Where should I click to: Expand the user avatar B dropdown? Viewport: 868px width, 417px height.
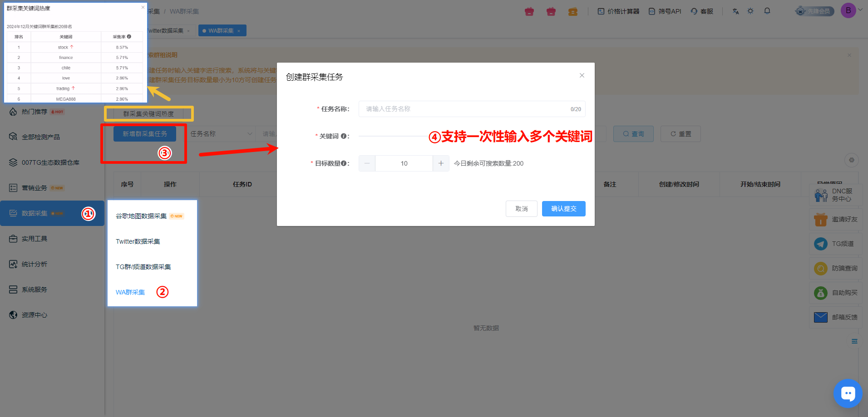851,10
